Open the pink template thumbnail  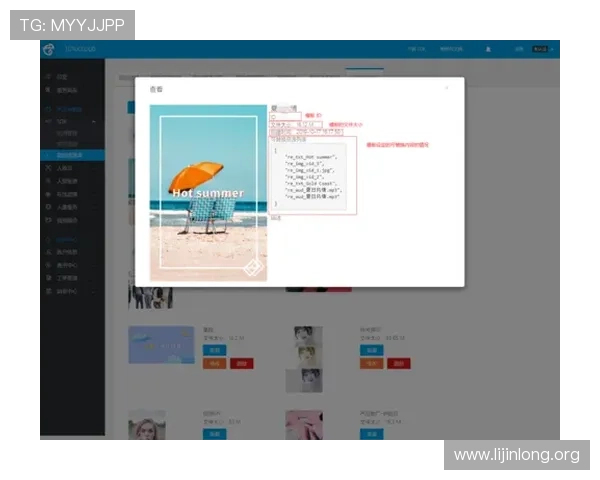304,425
